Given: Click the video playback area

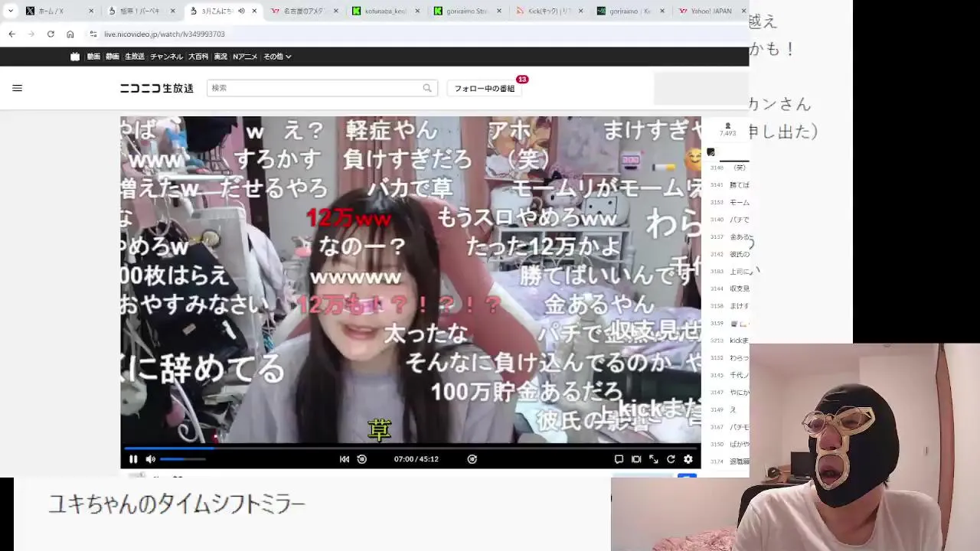Looking at the screenshot, I should [410, 280].
